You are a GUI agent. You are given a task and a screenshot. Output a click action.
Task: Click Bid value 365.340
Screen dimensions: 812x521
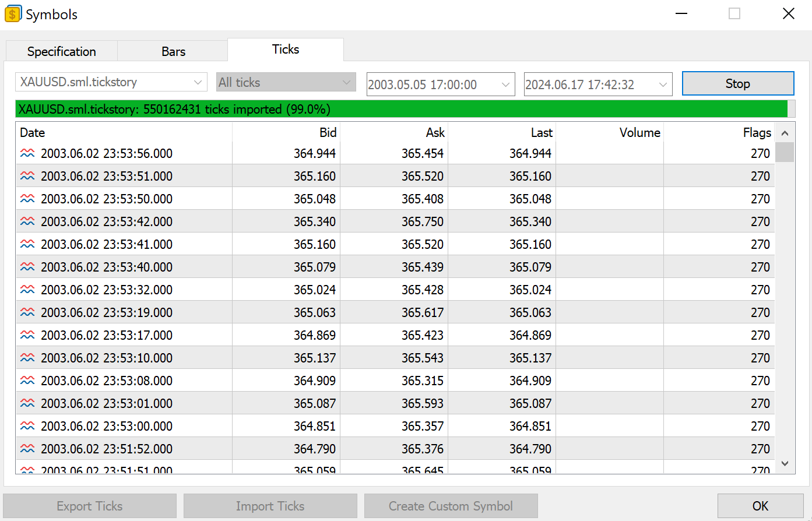click(315, 221)
